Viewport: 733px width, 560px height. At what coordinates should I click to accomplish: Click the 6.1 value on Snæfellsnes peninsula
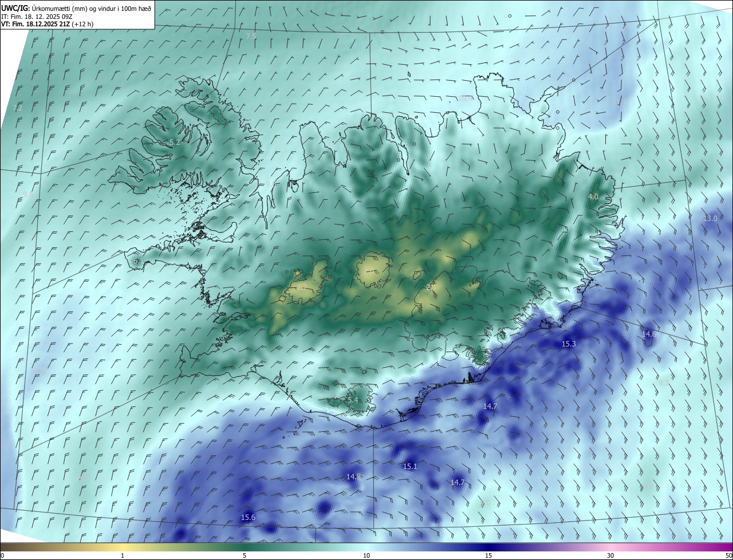[137, 261]
